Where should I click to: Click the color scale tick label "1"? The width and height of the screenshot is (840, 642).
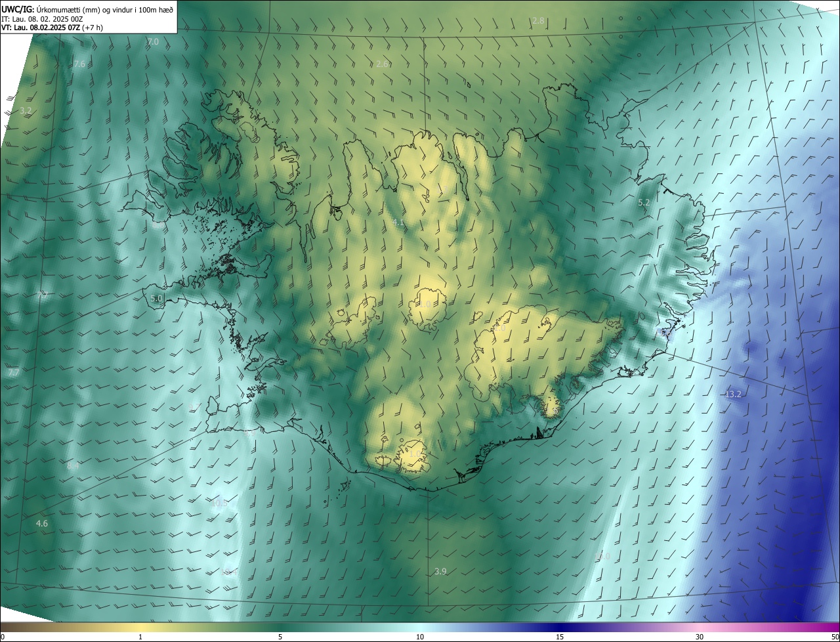140,637
